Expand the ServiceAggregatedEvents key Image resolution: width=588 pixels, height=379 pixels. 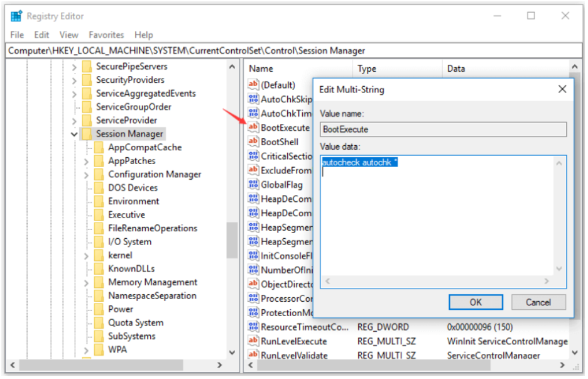click(x=74, y=94)
